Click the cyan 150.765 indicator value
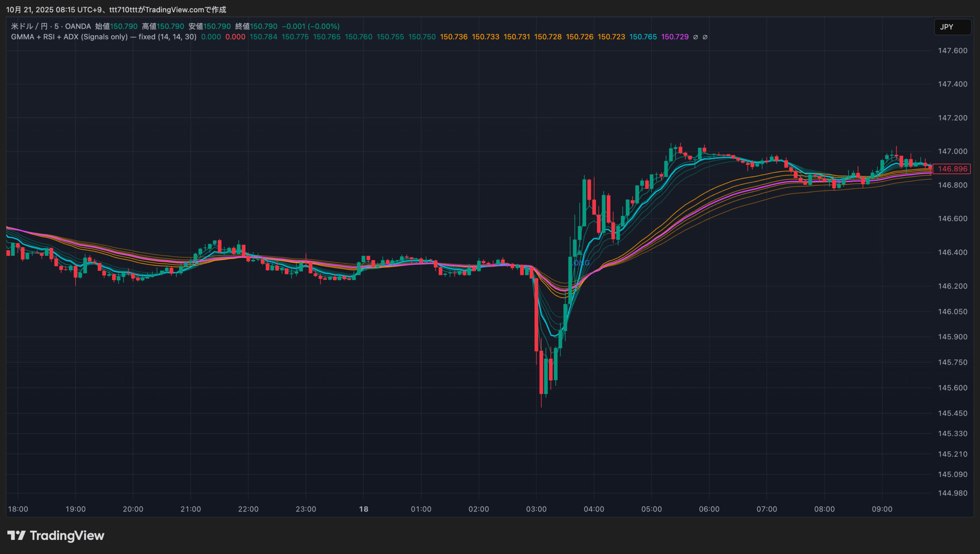Screen dimensions: 980x554 click(x=643, y=37)
